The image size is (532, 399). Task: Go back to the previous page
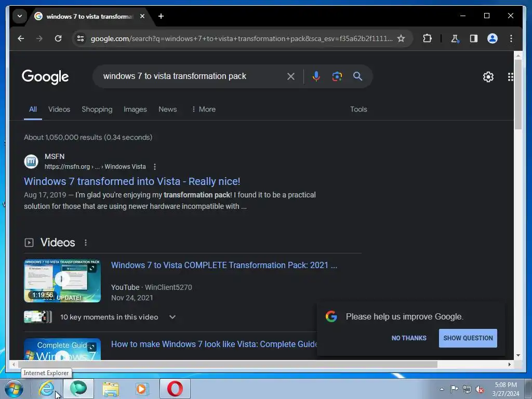21,38
